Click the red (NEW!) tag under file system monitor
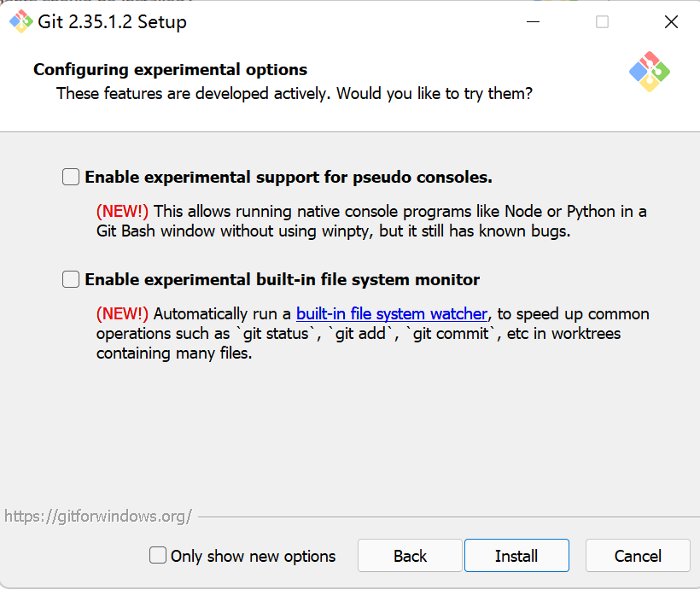This screenshot has width=700, height=590. coord(122,313)
